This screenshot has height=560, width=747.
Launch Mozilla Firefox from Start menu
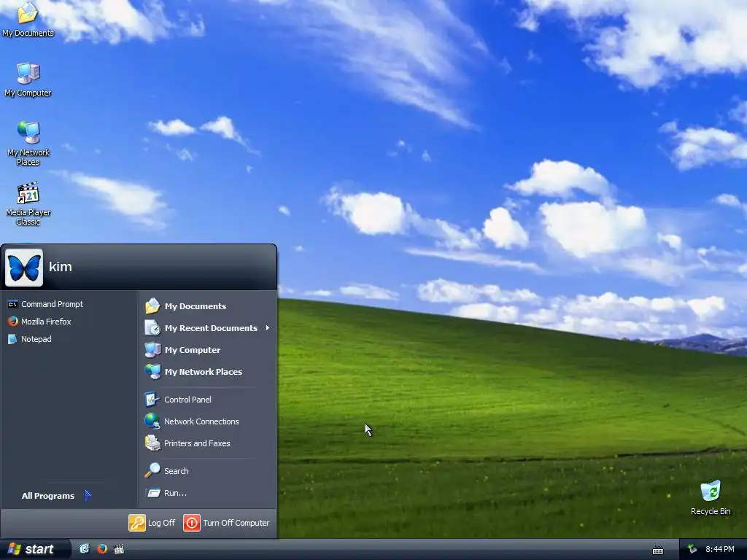[40, 322]
